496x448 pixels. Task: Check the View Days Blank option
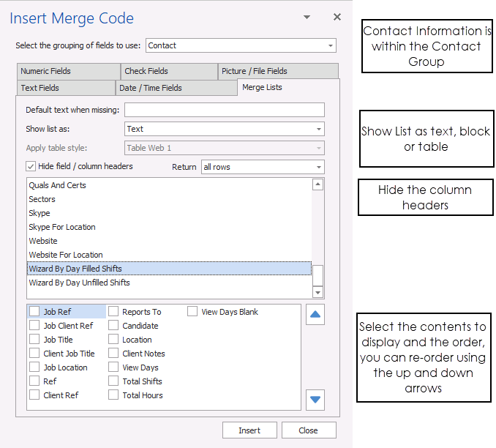pos(192,312)
